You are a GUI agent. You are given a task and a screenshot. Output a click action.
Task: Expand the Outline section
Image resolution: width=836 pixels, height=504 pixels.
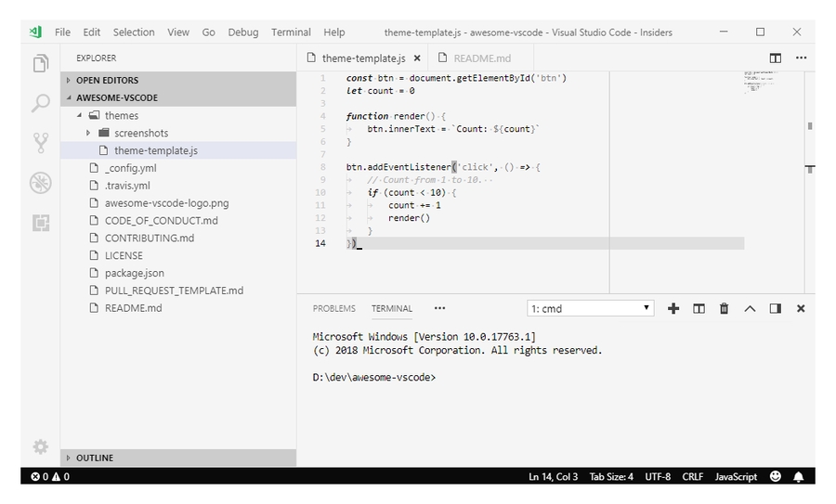95,458
